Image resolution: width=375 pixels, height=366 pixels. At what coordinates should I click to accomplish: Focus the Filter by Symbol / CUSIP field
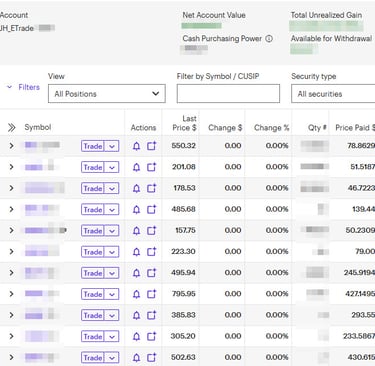click(228, 94)
